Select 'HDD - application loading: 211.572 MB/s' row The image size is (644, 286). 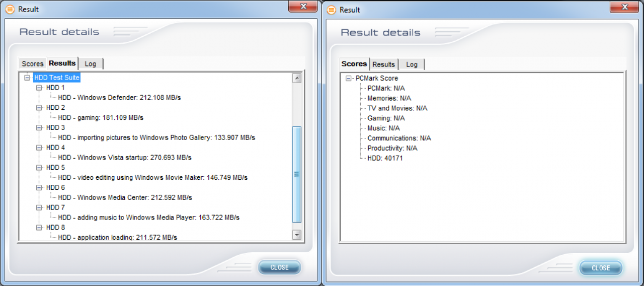[x=117, y=237]
